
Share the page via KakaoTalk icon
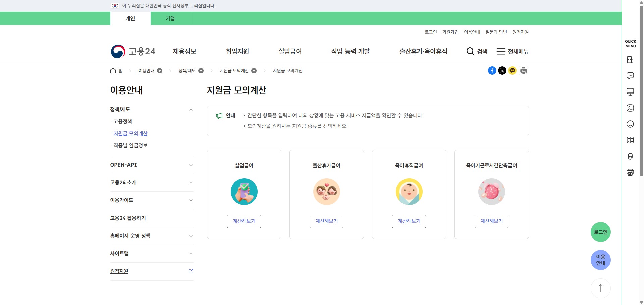point(512,71)
